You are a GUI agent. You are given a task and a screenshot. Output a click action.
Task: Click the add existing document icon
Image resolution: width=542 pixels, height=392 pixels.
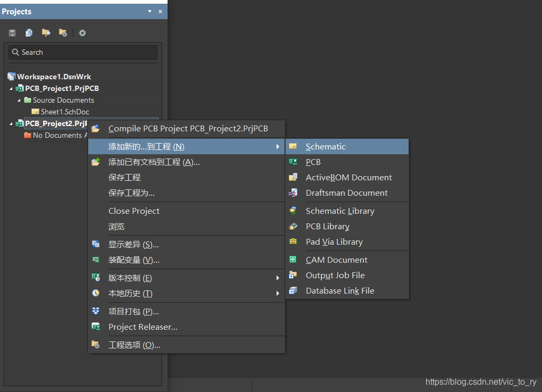pos(96,162)
